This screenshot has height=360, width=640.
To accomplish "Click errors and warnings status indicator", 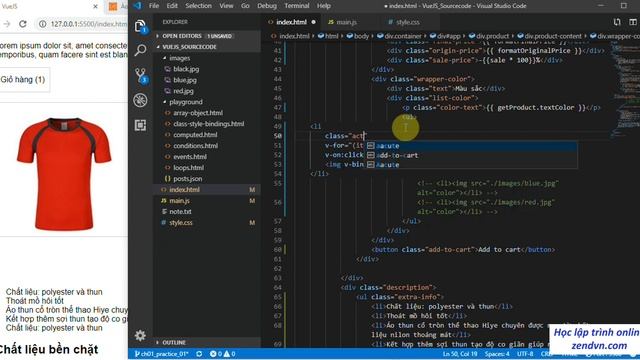I will coord(222,354).
